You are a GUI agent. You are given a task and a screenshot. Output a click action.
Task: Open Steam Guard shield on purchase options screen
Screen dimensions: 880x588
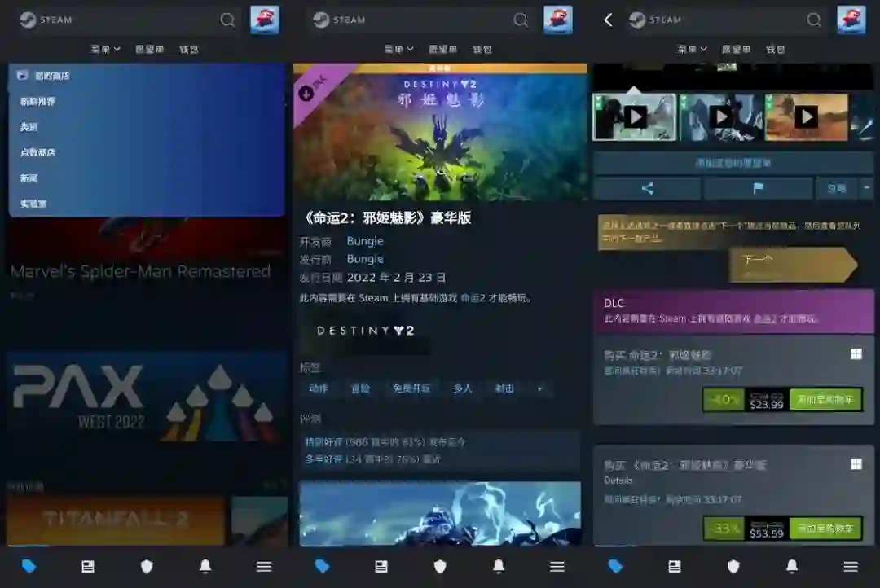(x=733, y=567)
